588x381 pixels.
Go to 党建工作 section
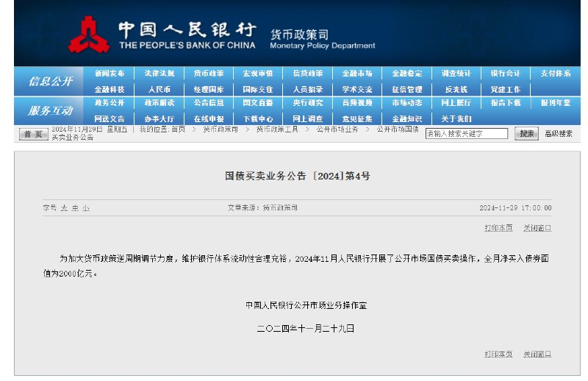(x=506, y=89)
